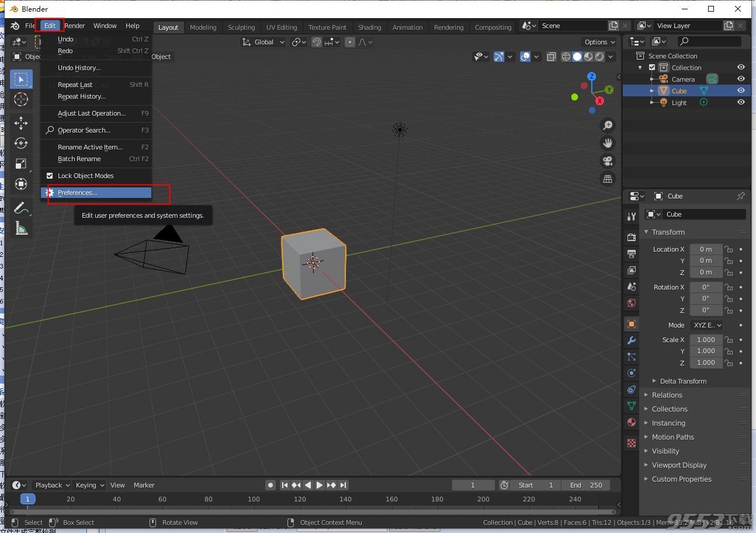This screenshot has height=533, width=756.
Task: Hide the Cube with its eye icon
Action: pyautogui.click(x=741, y=90)
